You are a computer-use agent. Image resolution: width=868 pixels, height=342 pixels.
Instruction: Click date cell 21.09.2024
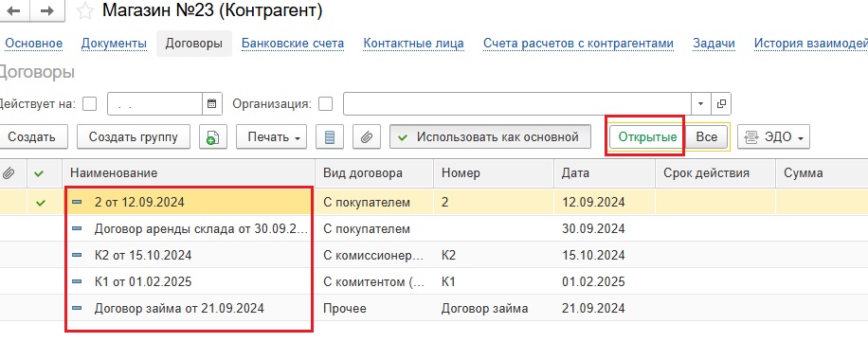pos(605,308)
